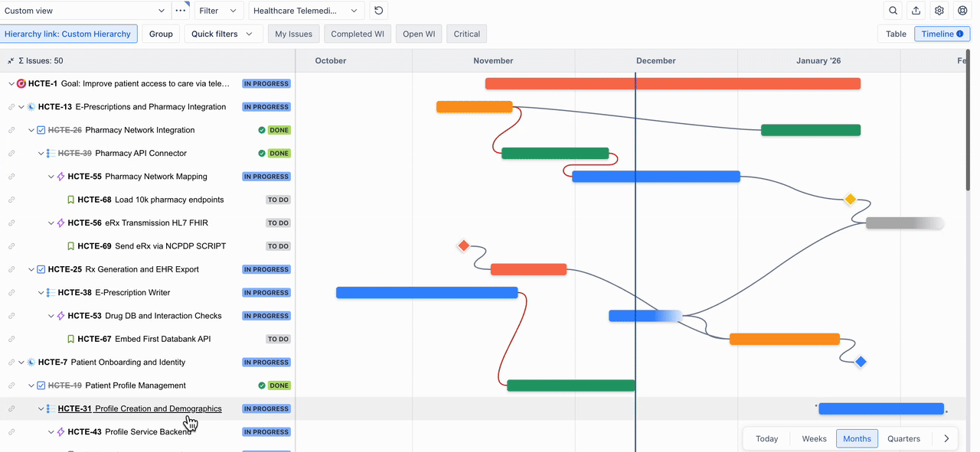Toggle the My Issues filter
Image resolution: width=980 pixels, height=452 pixels.
click(293, 34)
